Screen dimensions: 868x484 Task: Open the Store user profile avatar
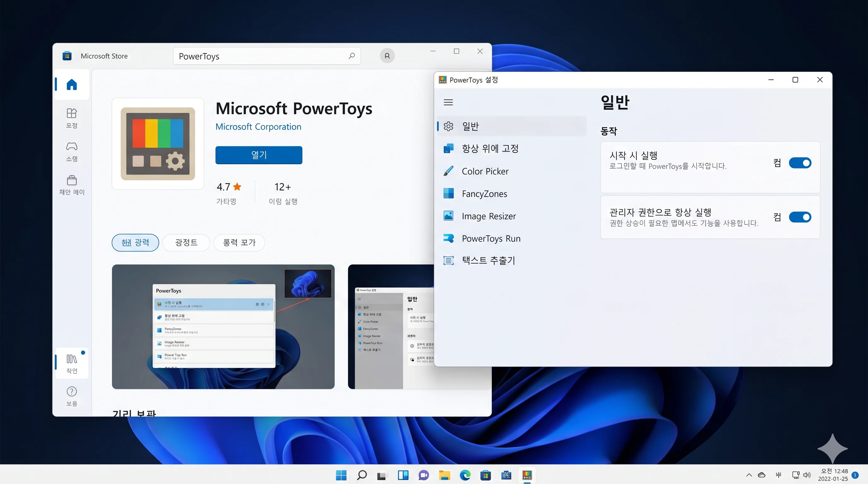tap(387, 56)
